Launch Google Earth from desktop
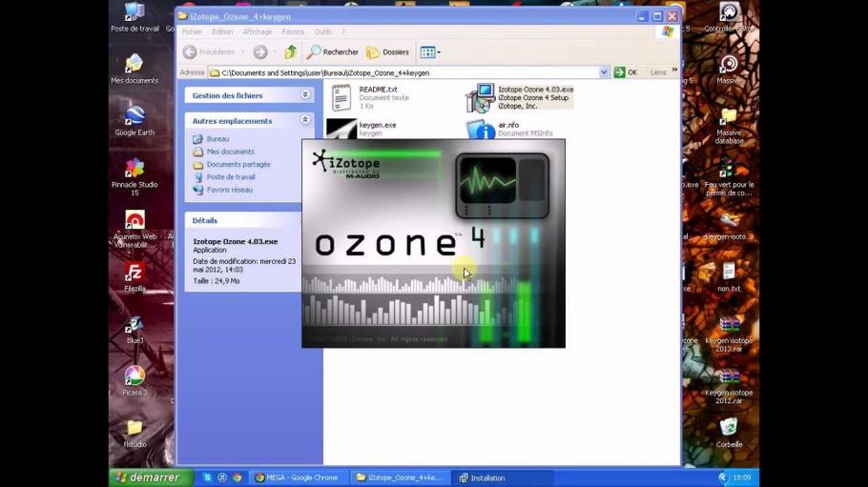The width and height of the screenshot is (868, 487). click(x=134, y=121)
